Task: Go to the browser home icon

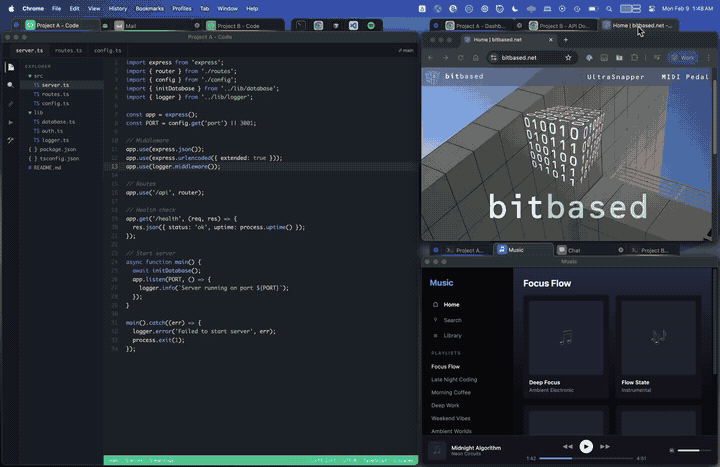Action: point(474,58)
